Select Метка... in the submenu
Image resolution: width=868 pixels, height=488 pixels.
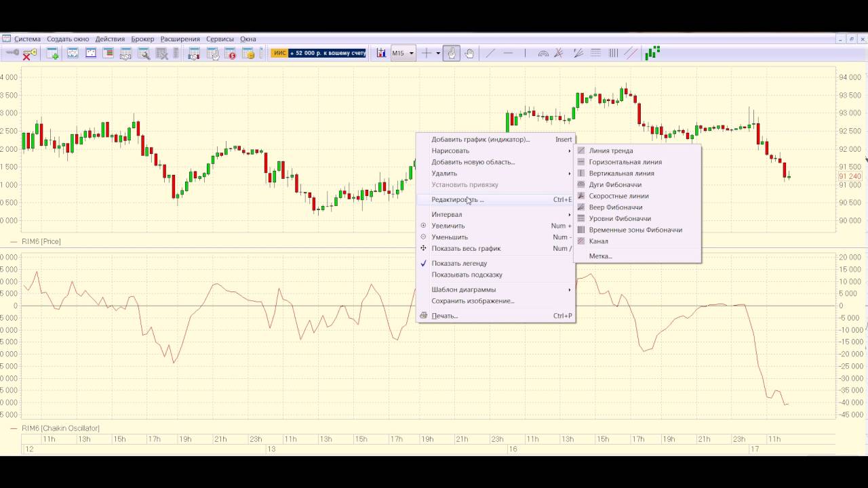(637, 256)
